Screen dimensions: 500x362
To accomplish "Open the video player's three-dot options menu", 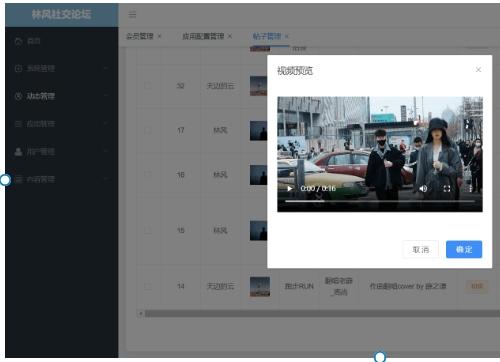I will click(470, 189).
